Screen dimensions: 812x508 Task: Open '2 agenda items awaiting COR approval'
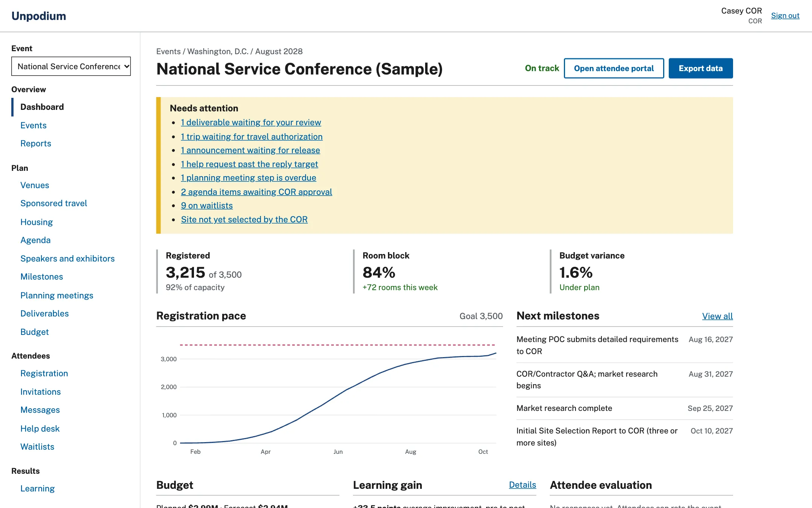[256, 192]
